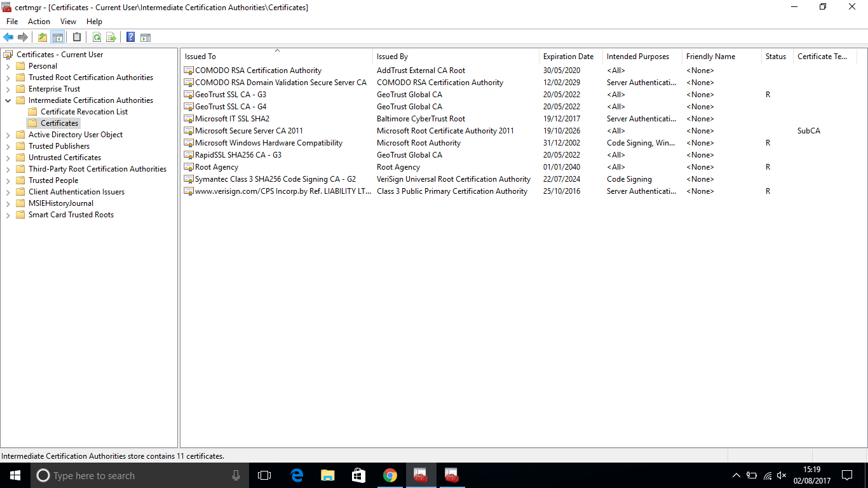Click the Export List toolbar icon
868x488 pixels.
[111, 37]
